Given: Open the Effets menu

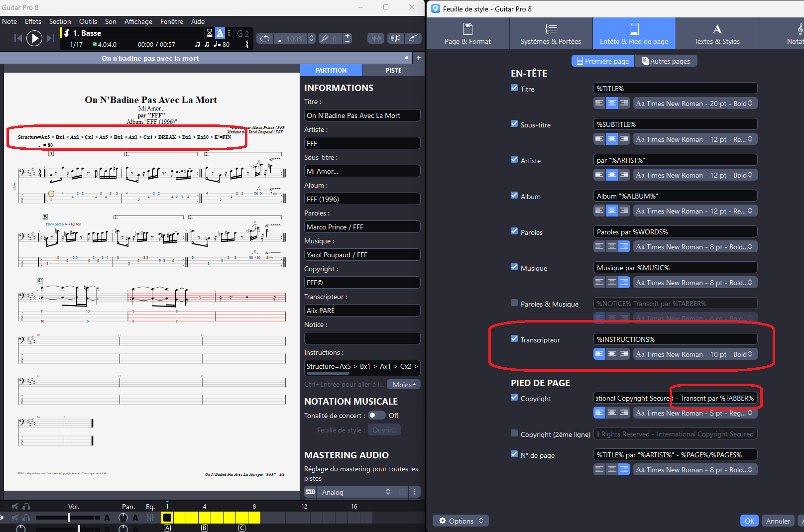Looking at the screenshot, I should tap(33, 21).
